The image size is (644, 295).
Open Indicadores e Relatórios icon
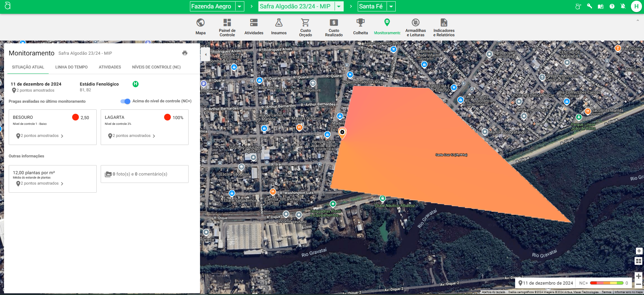(x=444, y=23)
